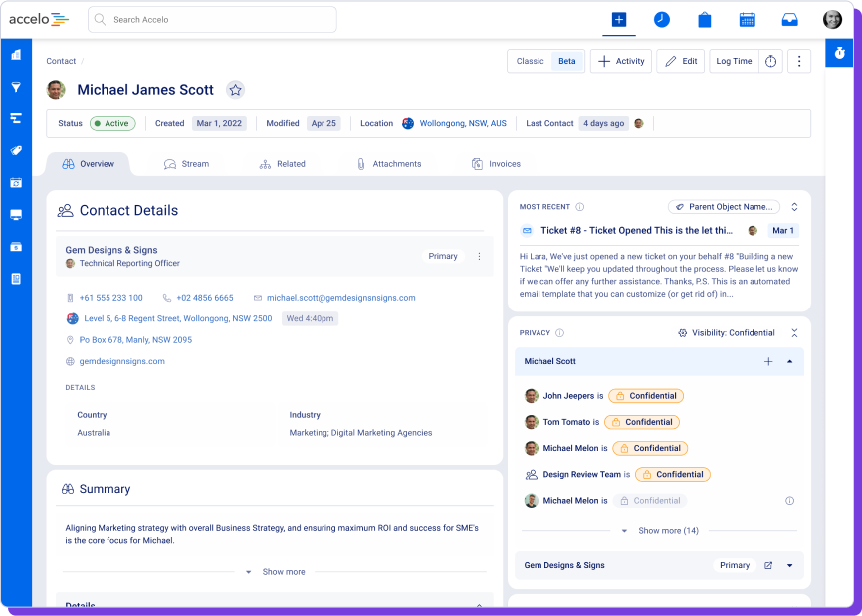This screenshot has height=616, width=862.
Task: Switch to the Invoices tab
Action: point(496,164)
